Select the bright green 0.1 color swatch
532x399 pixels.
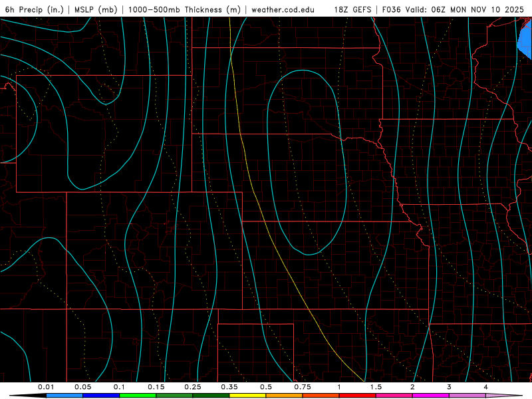(x=138, y=396)
